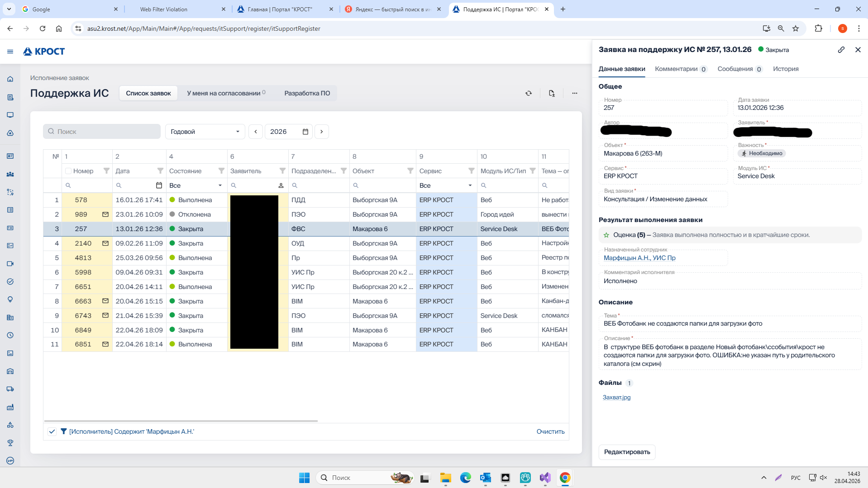Click the Номер column search field
The width and height of the screenshot is (868, 488).
click(x=87, y=185)
